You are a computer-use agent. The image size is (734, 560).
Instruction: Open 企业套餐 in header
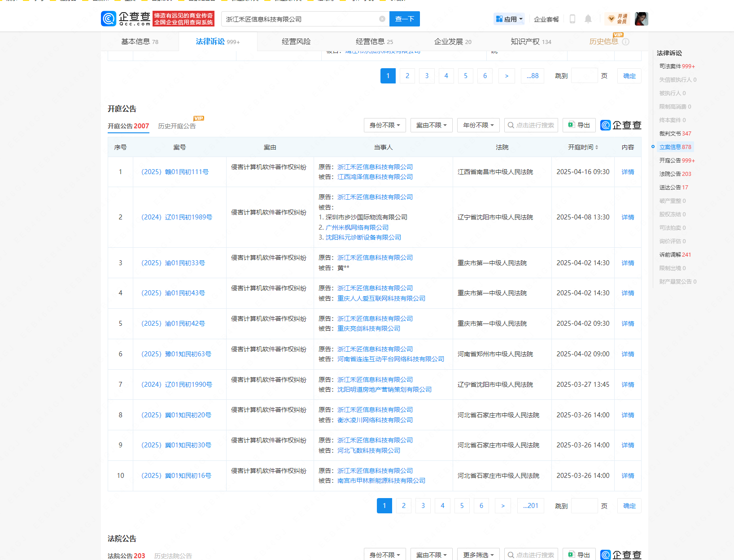546,19
